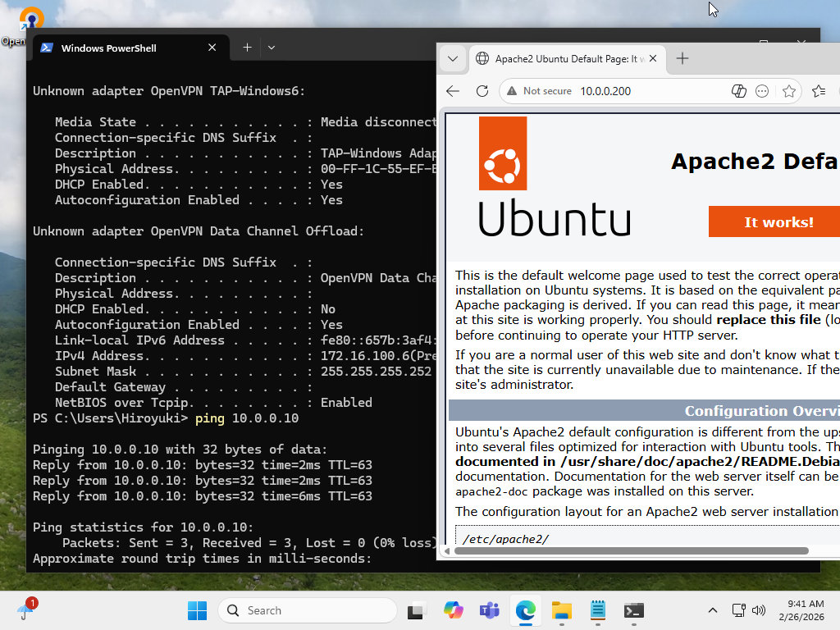
Task: Close the Windows PowerShell tab
Action: tap(212, 48)
